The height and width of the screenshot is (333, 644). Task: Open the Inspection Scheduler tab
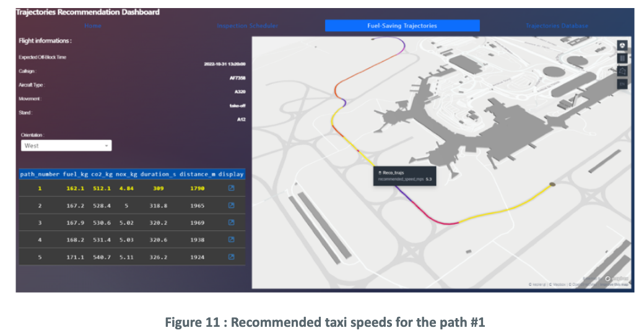(x=247, y=26)
